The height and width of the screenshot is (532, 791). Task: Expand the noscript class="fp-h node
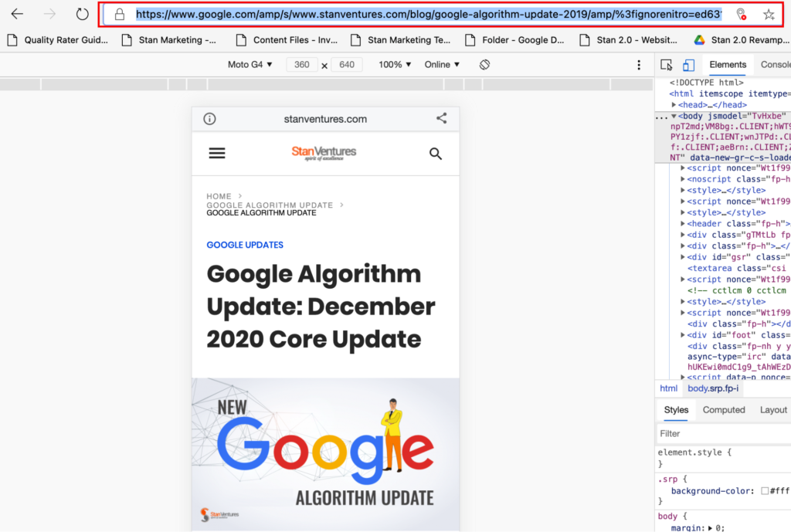pyautogui.click(x=683, y=179)
